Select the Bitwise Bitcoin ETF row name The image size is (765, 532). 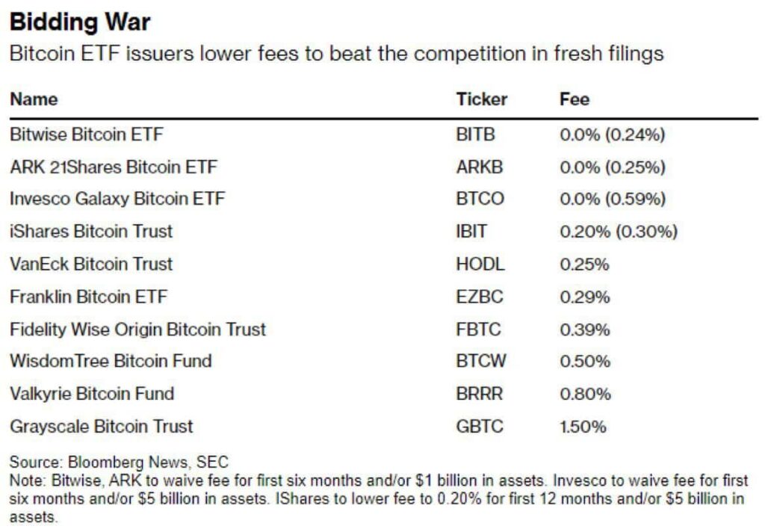pyautogui.click(x=86, y=134)
